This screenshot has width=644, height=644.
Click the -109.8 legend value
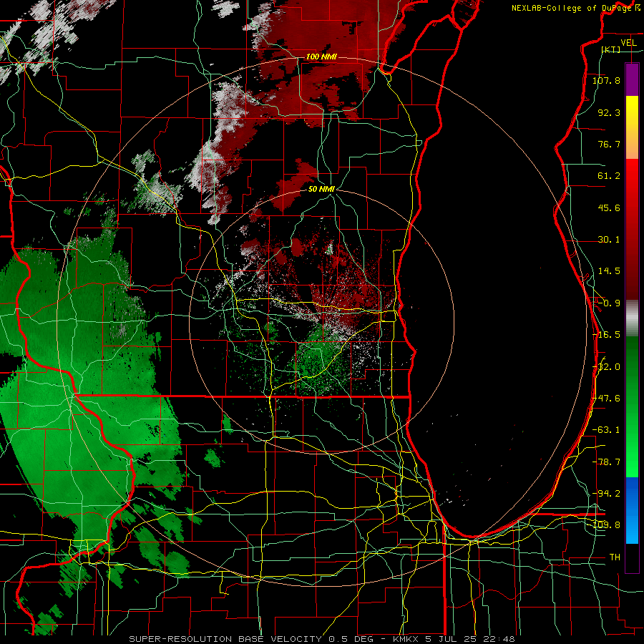point(607,525)
